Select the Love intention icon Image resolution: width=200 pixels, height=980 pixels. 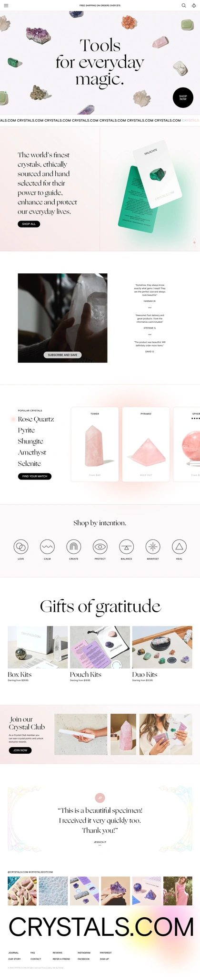(21, 547)
